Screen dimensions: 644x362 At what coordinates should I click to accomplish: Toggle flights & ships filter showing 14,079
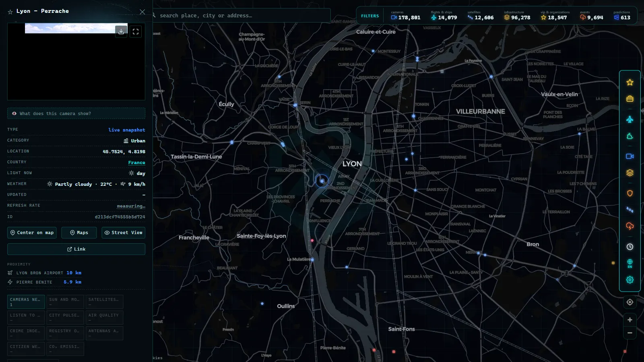tap(444, 15)
